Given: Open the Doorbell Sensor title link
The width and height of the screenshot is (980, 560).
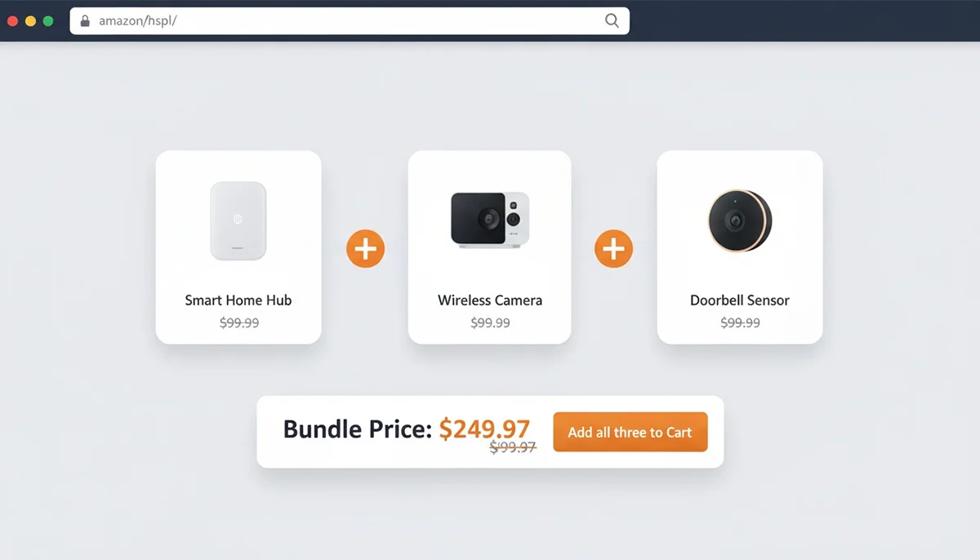Looking at the screenshot, I should coord(740,300).
